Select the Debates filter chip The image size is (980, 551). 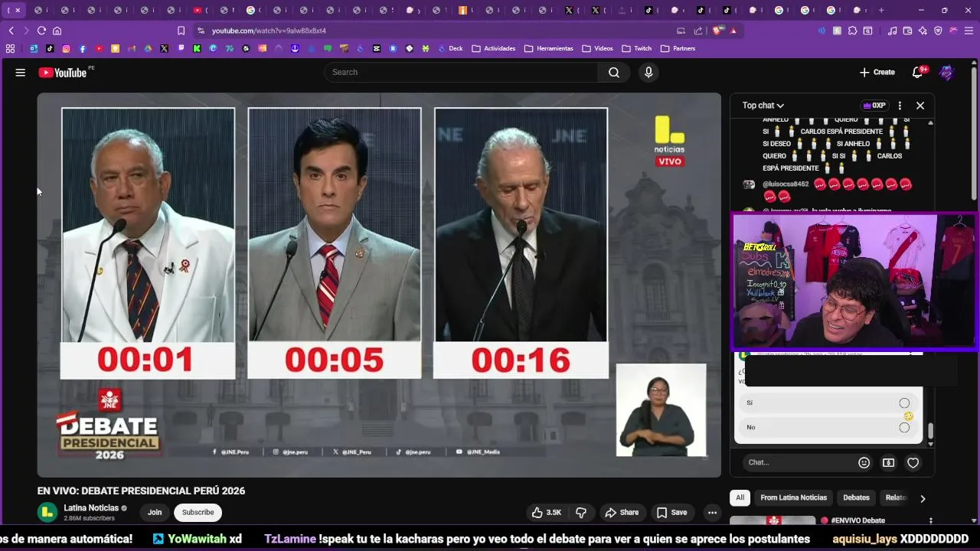[x=856, y=497]
